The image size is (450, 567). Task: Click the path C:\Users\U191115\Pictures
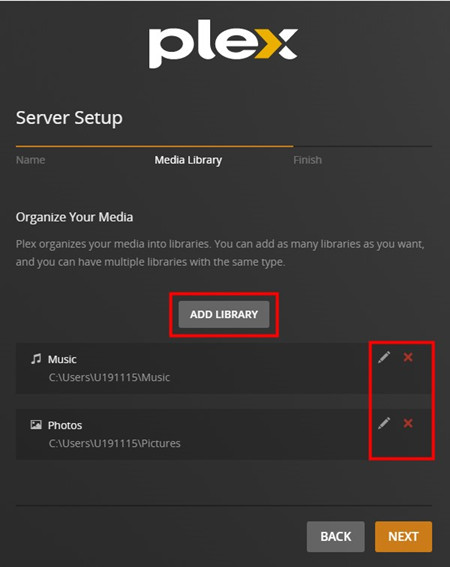[x=114, y=443]
